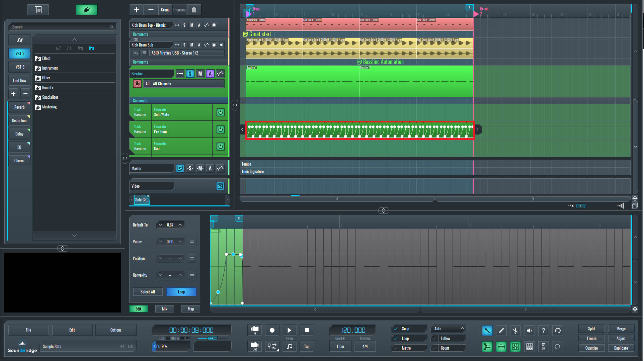Image resolution: width=644 pixels, height=361 pixels.
Task: Click the Tap tempo button
Action: click(307, 346)
